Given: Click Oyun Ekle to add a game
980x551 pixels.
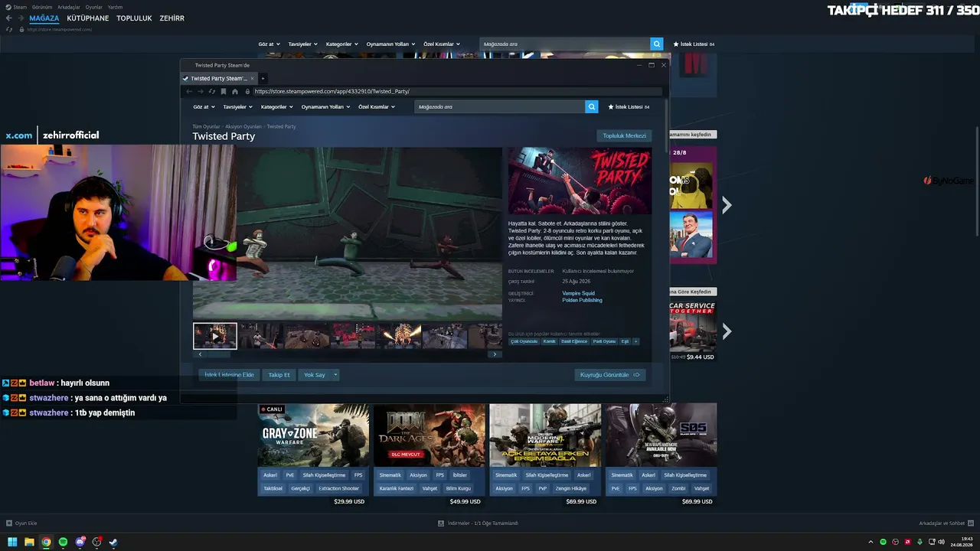Looking at the screenshot, I should point(21,523).
